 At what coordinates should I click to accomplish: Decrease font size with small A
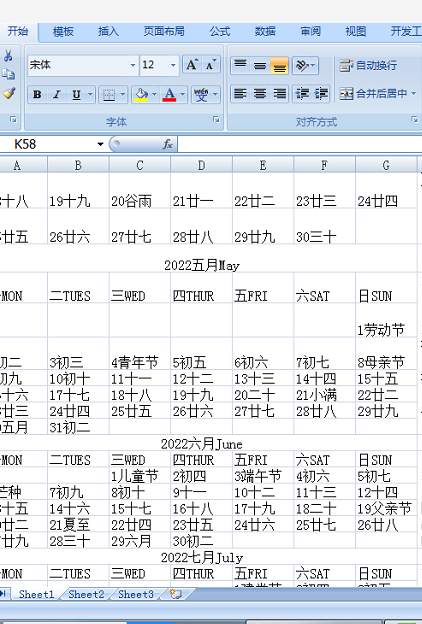(210, 64)
